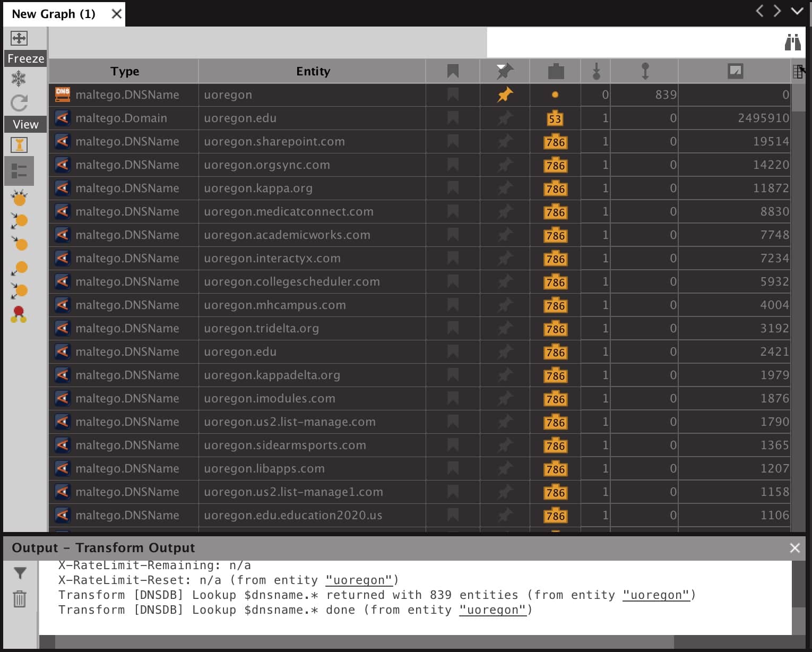Select the uoregon.sidearmsports.com cell
This screenshot has width=812, height=652.
coord(312,445)
